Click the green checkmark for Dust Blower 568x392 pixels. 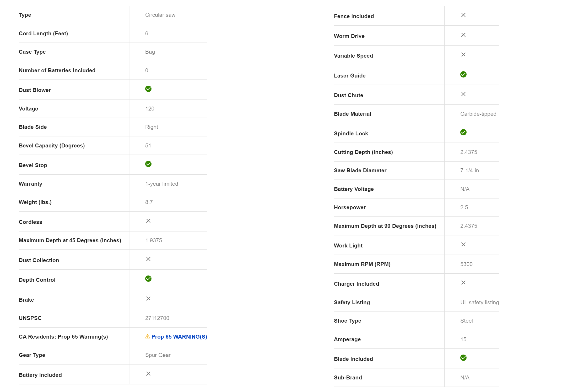[148, 89]
